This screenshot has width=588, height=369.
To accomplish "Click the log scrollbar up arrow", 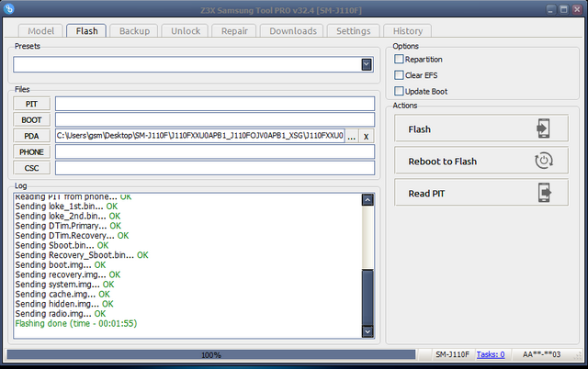I will (x=367, y=200).
